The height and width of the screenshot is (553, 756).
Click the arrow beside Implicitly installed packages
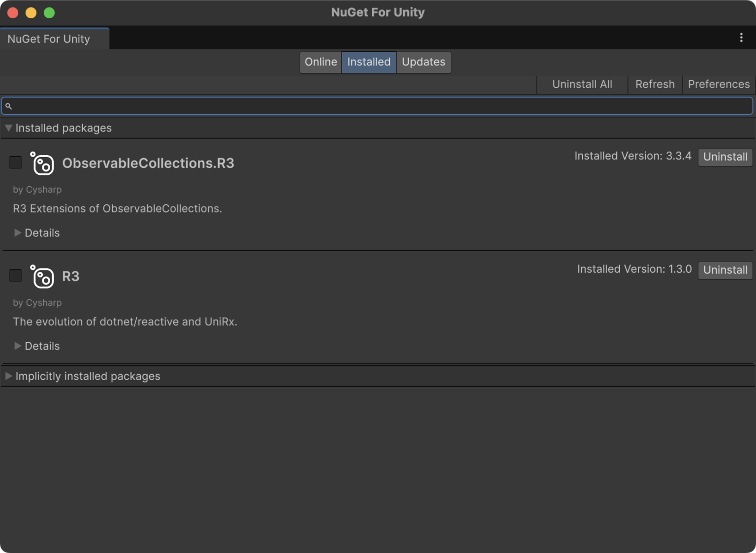coord(8,376)
